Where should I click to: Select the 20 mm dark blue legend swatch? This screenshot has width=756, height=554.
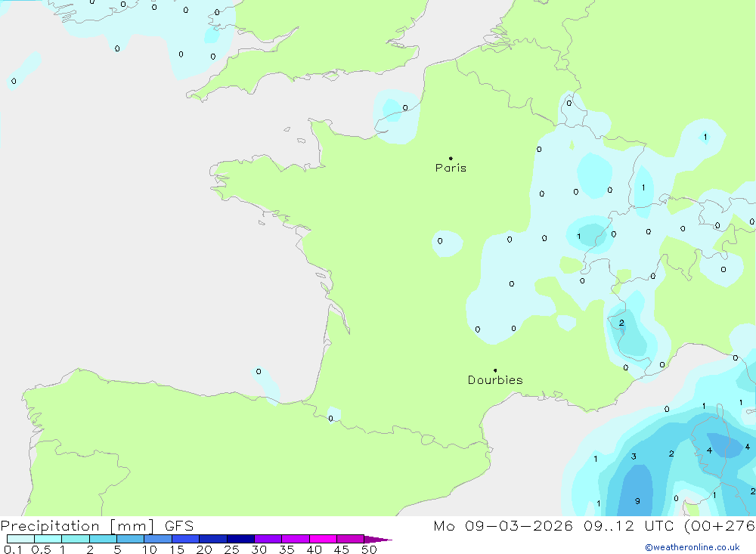click(x=212, y=539)
